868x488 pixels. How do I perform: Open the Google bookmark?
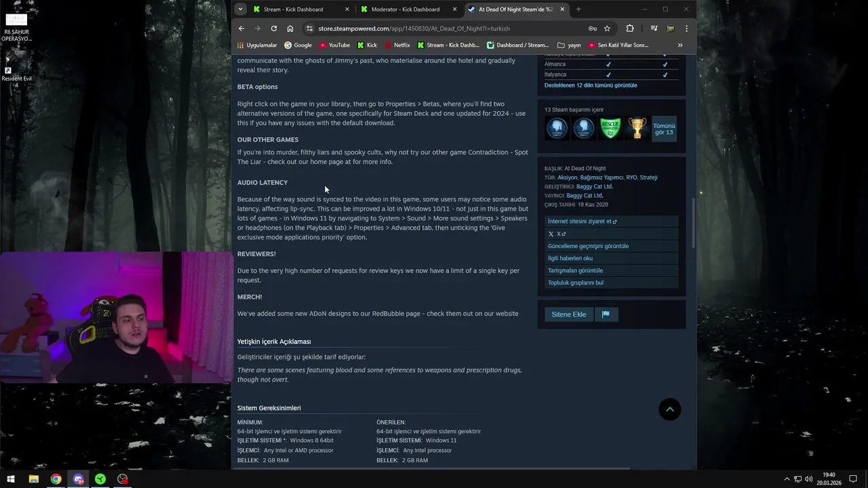click(x=298, y=45)
